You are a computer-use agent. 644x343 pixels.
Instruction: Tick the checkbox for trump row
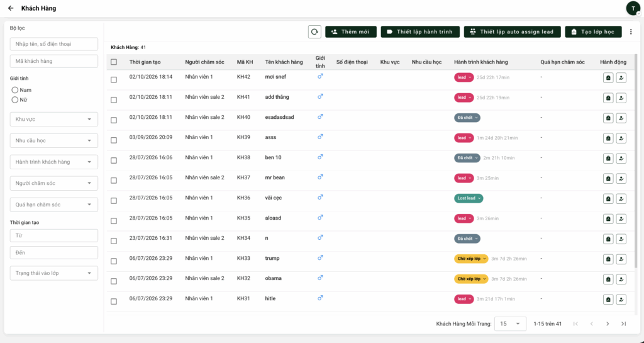pyautogui.click(x=114, y=261)
